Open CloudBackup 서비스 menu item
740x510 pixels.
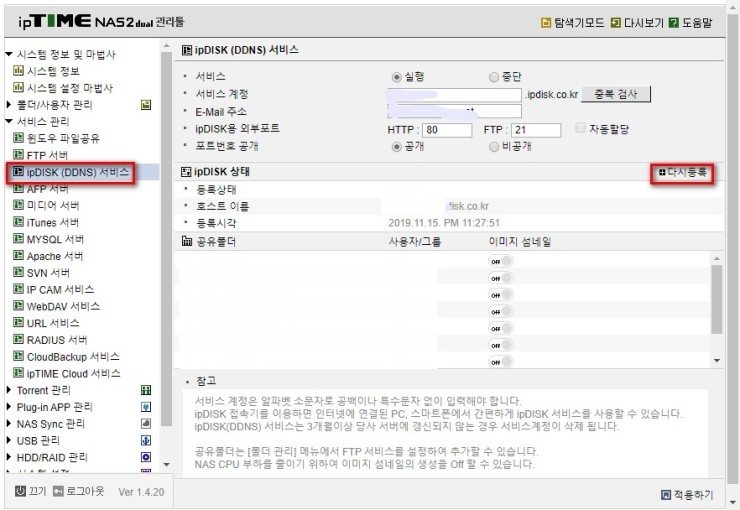click(73, 357)
